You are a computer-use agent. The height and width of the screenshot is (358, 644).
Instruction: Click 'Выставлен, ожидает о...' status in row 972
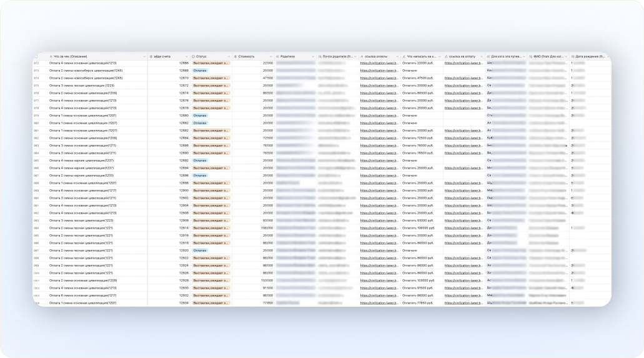pos(211,63)
